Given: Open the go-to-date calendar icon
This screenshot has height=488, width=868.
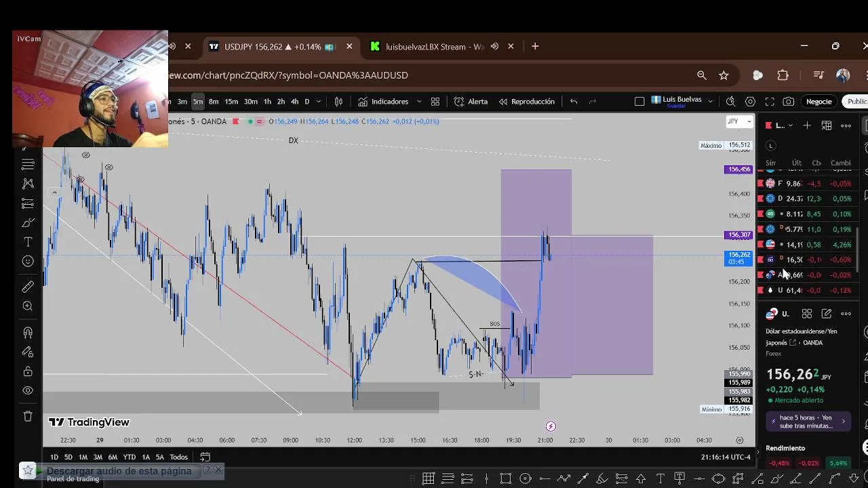Looking at the screenshot, I should 205,457.
